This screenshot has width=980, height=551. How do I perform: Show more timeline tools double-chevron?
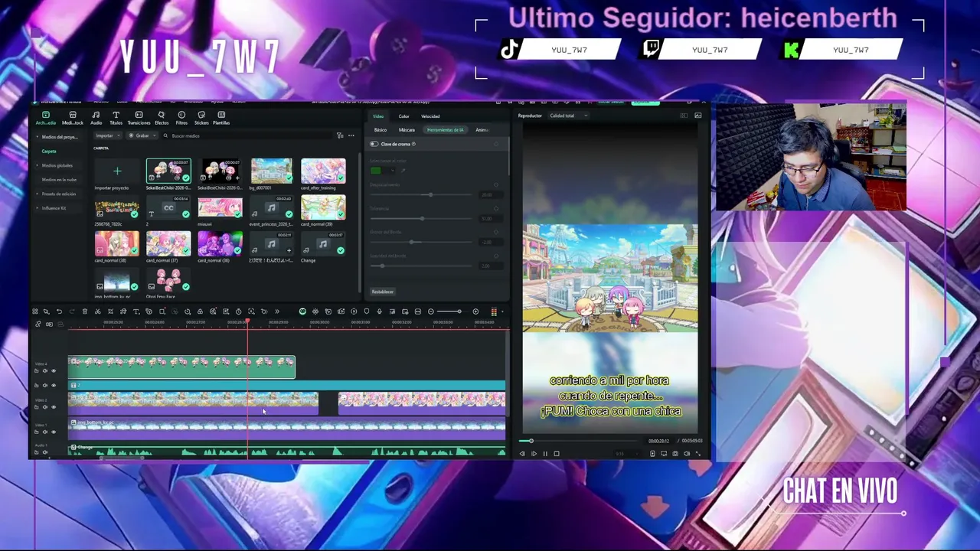click(277, 311)
